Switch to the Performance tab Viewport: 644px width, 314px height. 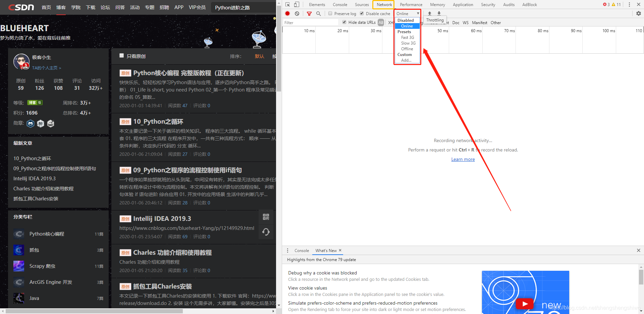coord(411,5)
